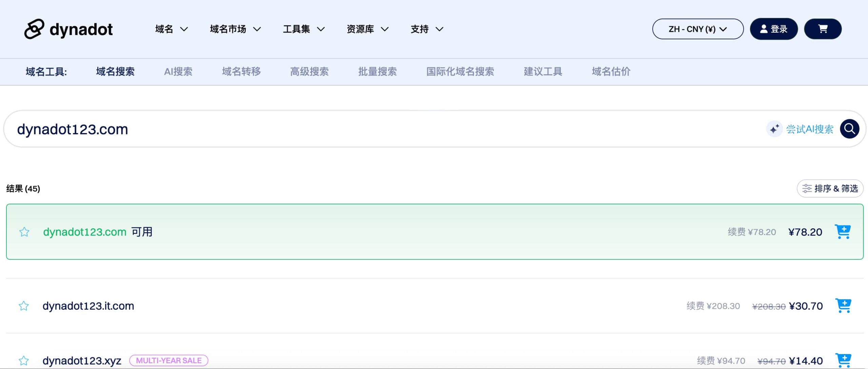The width and height of the screenshot is (868, 369).
Task: Click inside the domain search input field
Action: point(237,129)
